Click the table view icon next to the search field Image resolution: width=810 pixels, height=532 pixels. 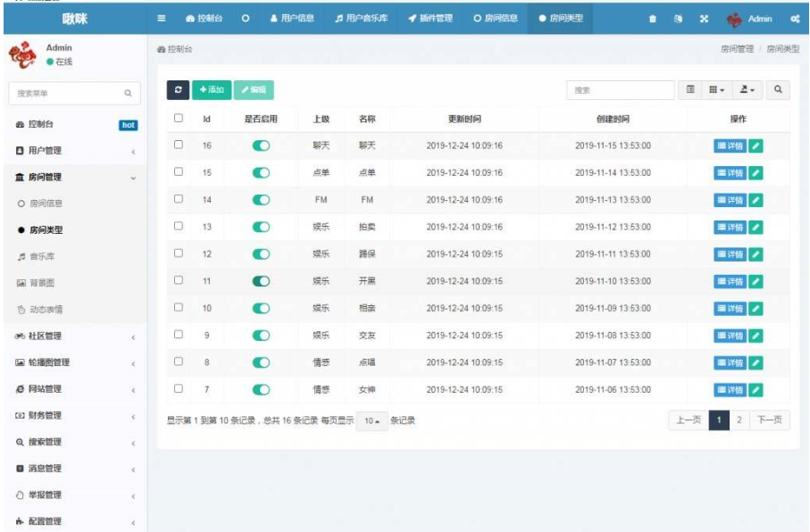[691, 89]
